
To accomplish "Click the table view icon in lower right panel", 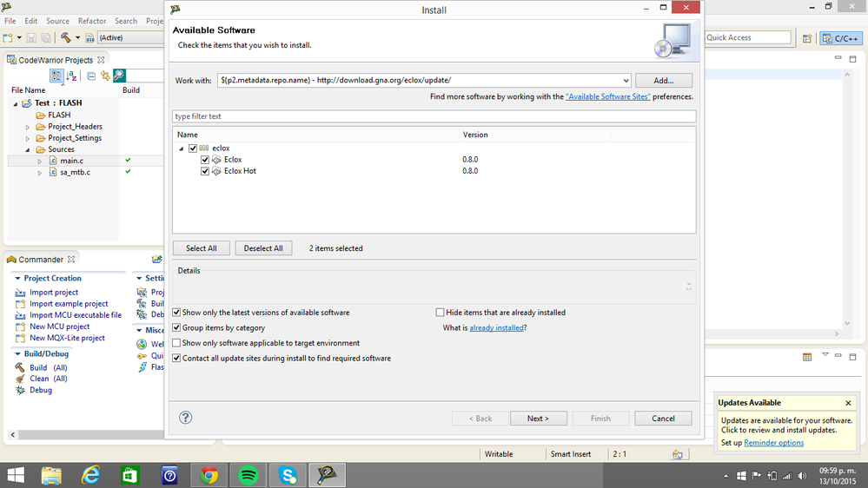I will coord(807,357).
